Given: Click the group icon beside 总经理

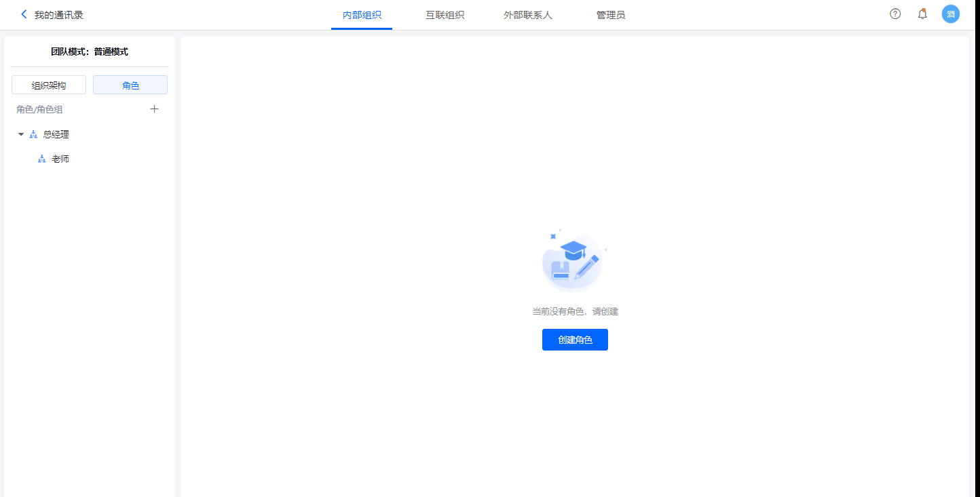Looking at the screenshot, I should coord(33,134).
